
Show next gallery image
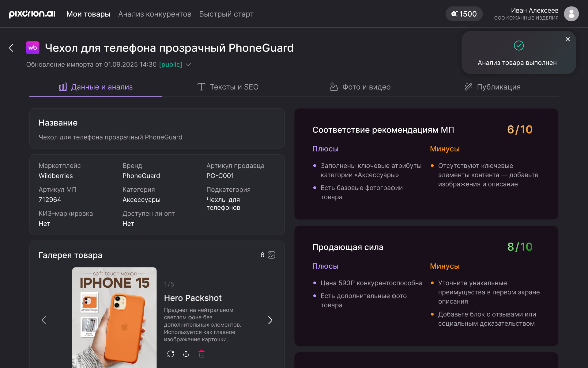click(270, 320)
